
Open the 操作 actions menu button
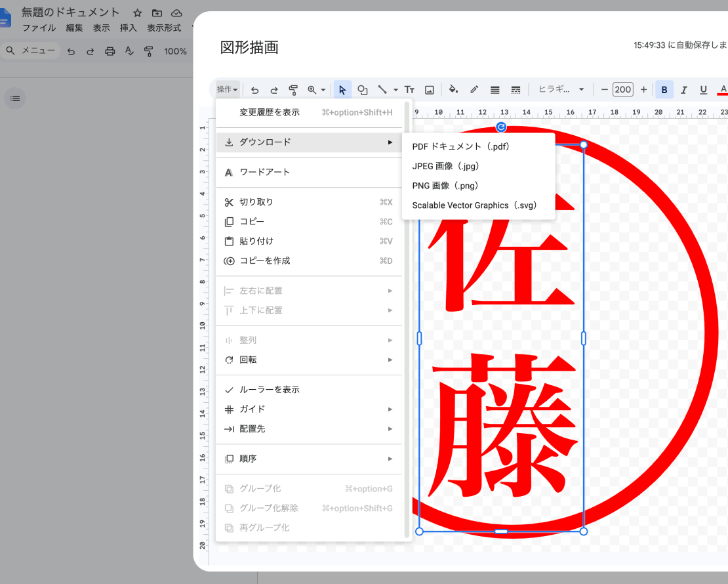(x=228, y=89)
